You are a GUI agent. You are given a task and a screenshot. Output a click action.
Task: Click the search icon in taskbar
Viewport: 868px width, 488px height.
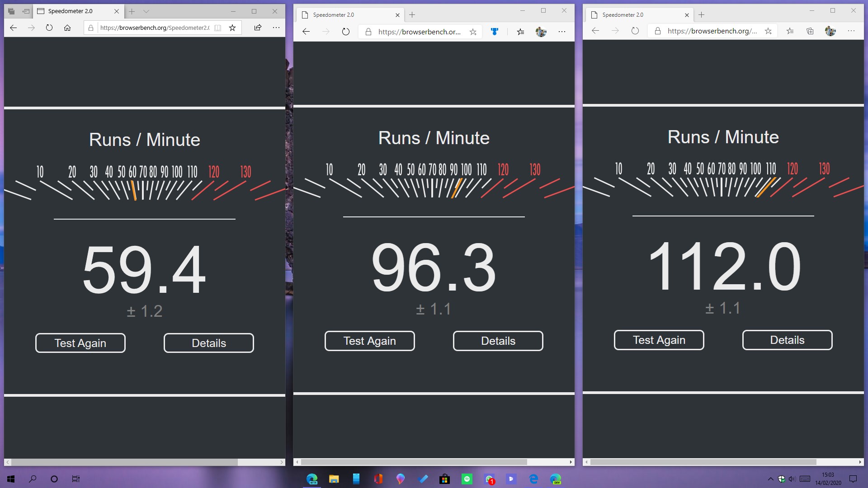[x=32, y=479]
